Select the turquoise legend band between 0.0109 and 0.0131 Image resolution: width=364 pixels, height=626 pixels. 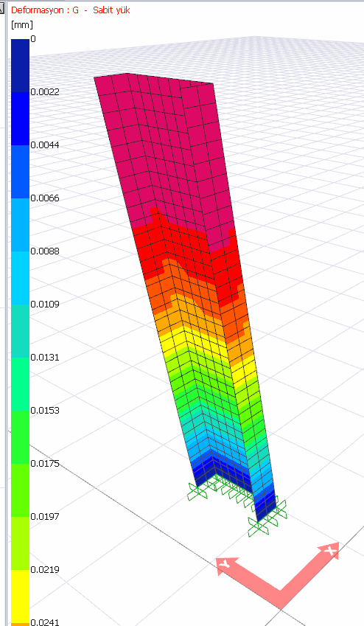tap(20, 331)
